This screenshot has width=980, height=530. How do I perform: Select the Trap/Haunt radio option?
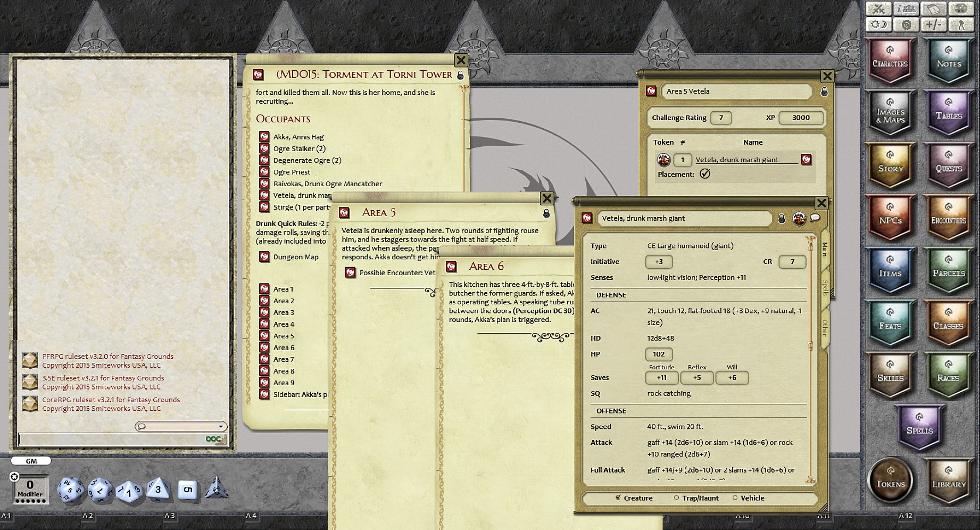point(677,498)
